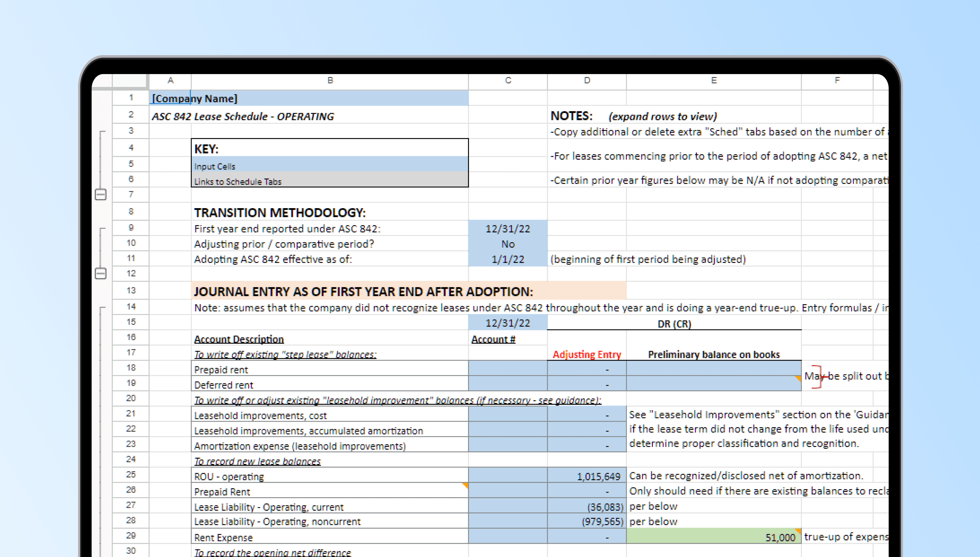
Task: Click the green 51,000 cell
Action: 714,536
